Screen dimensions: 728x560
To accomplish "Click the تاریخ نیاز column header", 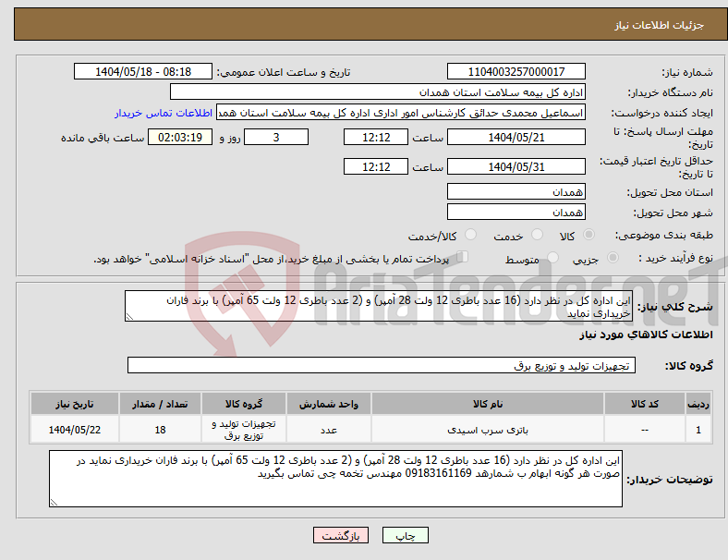I will pyautogui.click(x=75, y=404).
